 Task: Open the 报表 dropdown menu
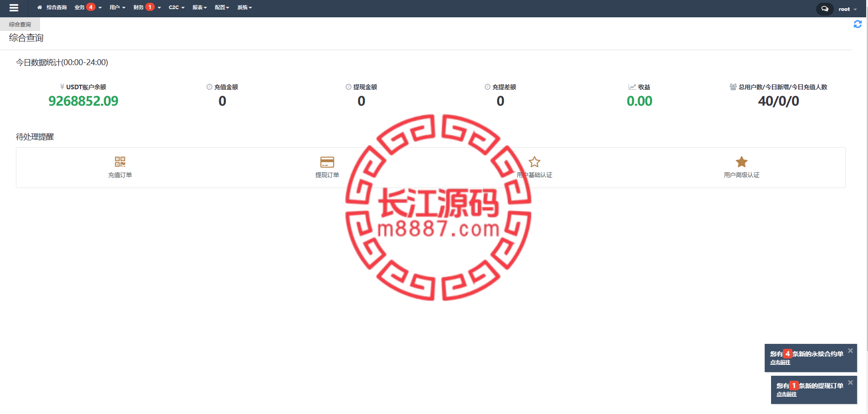199,7
